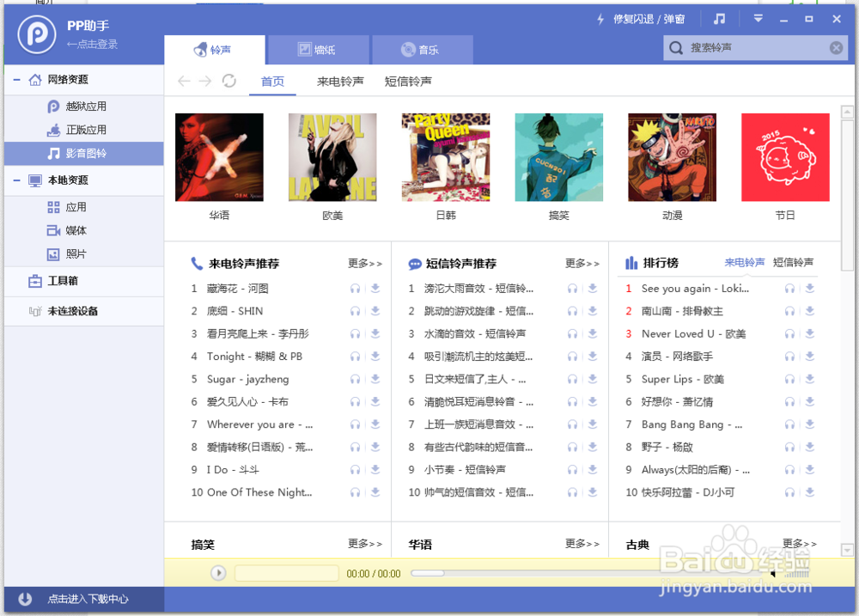This screenshot has height=616, width=859.
Task: Click 未连接设备 device entry
Action: tap(84, 311)
